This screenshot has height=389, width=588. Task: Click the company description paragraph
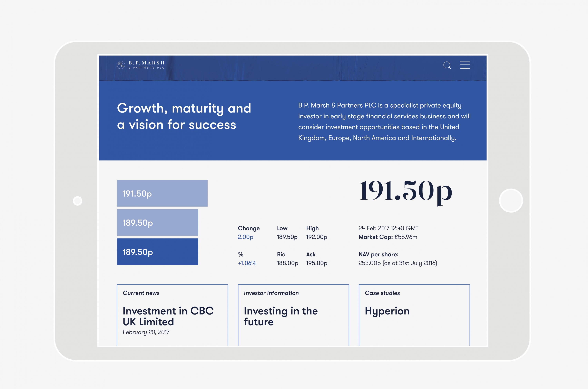tap(384, 122)
